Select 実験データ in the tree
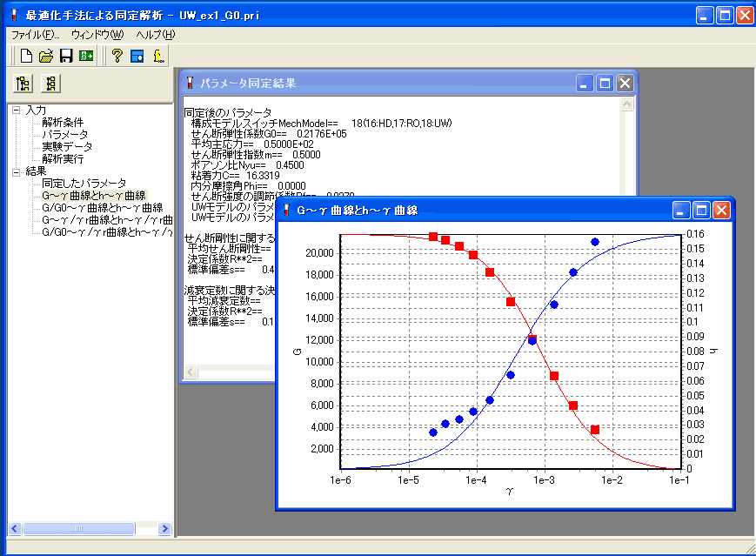756x556 pixels. click(67, 147)
